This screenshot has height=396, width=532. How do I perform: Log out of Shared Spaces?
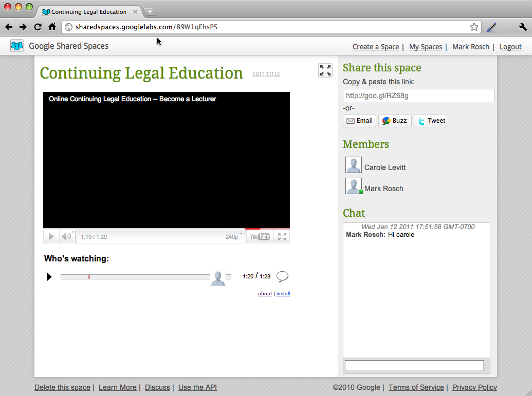pos(510,47)
